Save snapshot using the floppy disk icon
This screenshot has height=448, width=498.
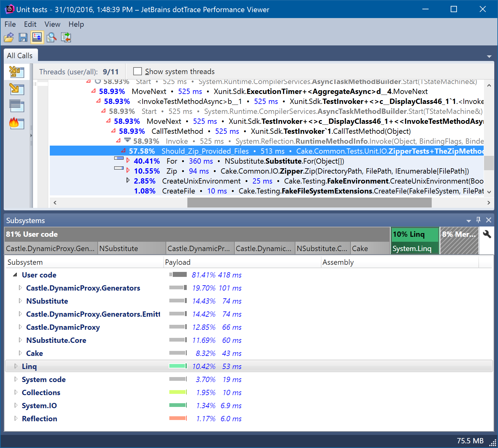coord(23,37)
